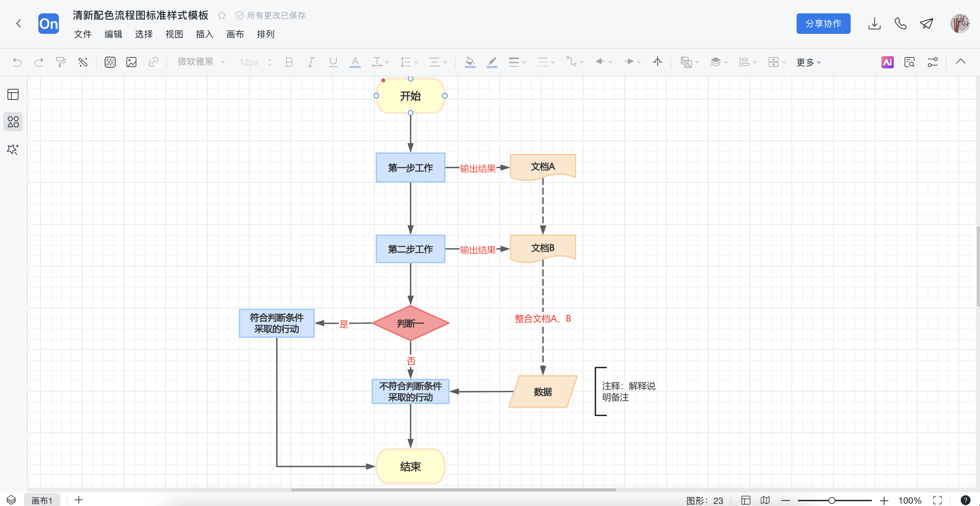This screenshot has width=980, height=506.
Task: Open the line style dropdown
Action: (545, 62)
